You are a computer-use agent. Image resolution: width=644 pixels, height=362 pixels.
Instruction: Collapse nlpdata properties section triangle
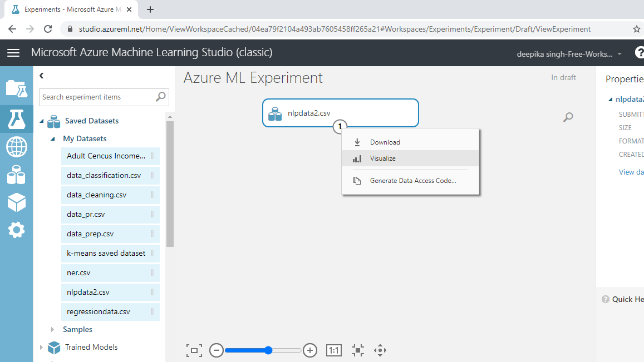coord(610,100)
